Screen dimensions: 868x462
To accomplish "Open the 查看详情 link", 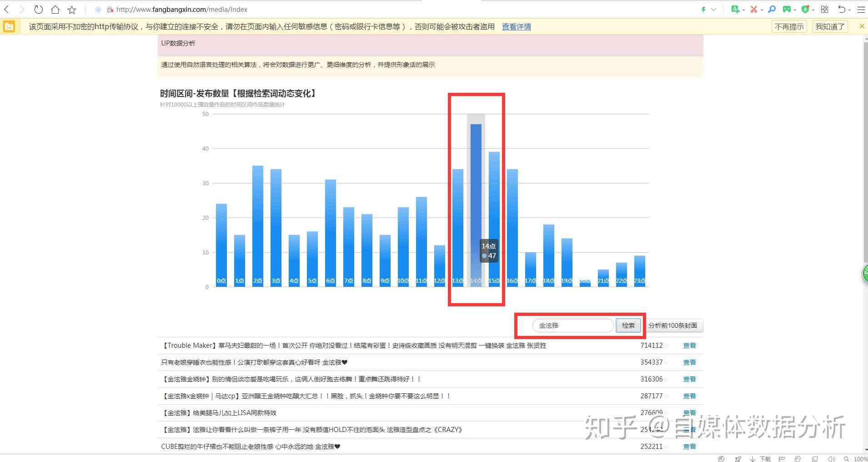I will [x=516, y=27].
